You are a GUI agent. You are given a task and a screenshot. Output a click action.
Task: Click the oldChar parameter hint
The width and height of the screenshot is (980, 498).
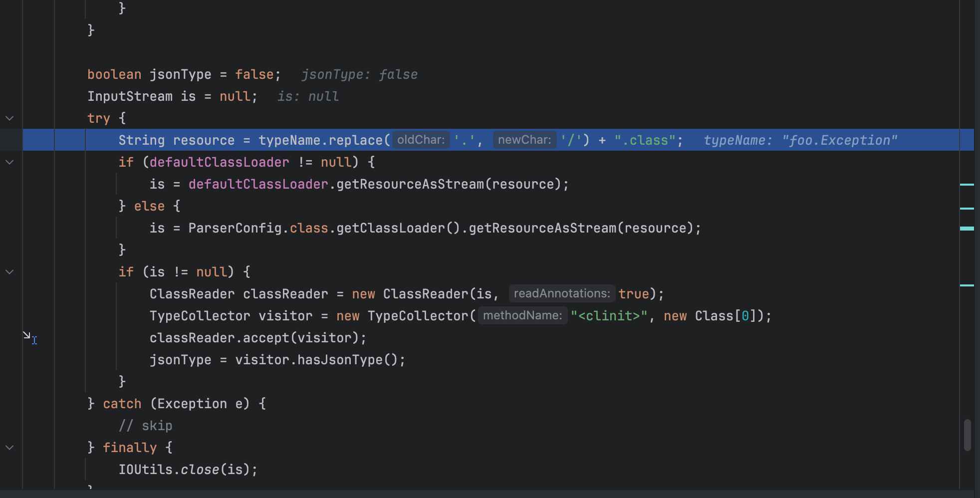[421, 140]
